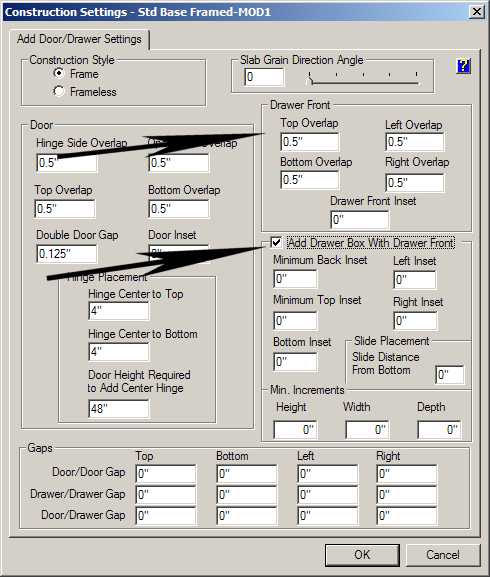Switch to Add Door/Drawer Settings tab
The width and height of the screenshot is (490, 577).
click(x=79, y=39)
